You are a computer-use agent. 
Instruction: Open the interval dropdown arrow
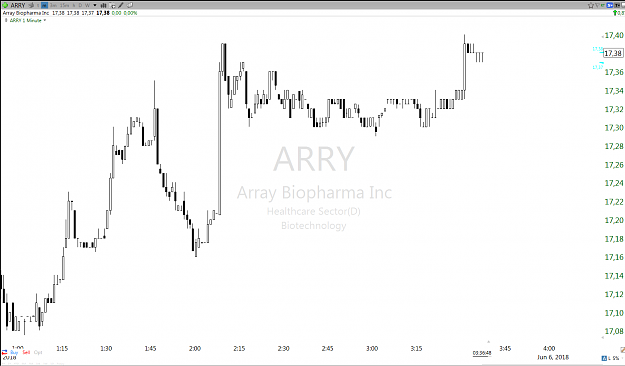(x=95, y=5)
